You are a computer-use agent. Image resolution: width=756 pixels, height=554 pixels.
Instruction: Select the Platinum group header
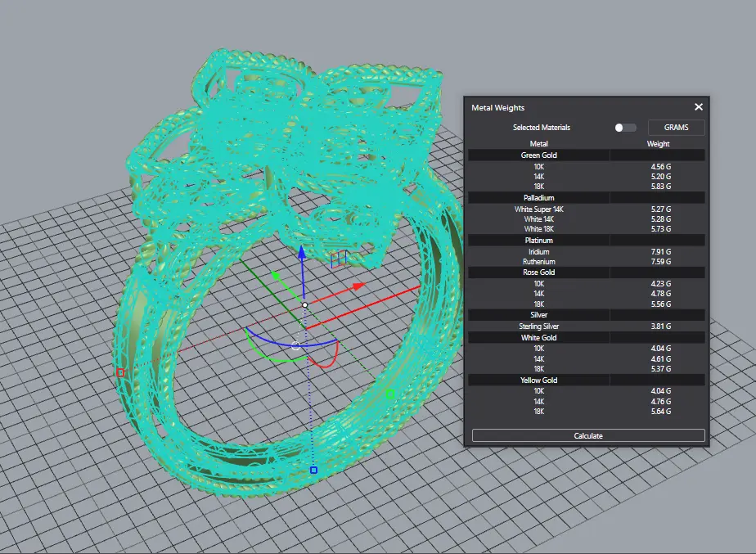pos(539,241)
